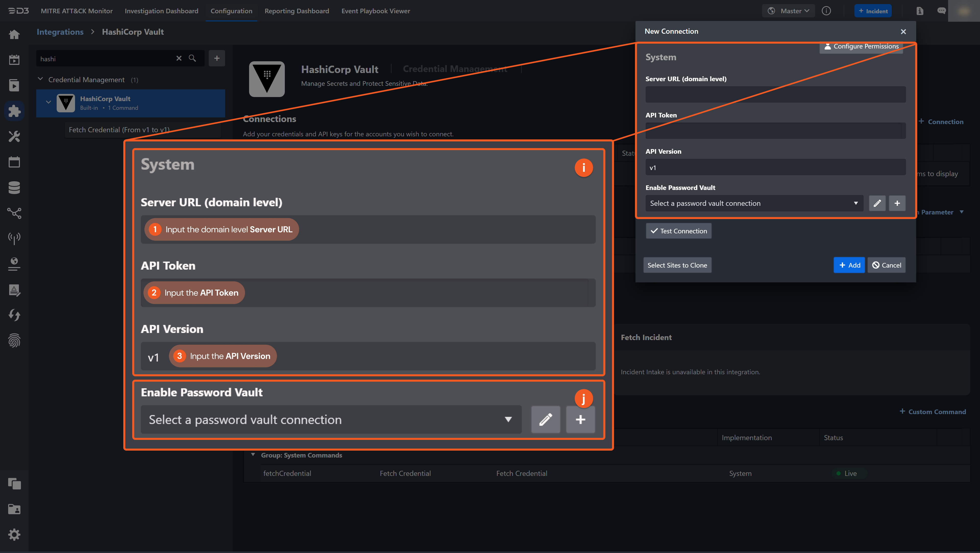Open Settings via the gear icon
980x553 pixels.
click(14, 535)
